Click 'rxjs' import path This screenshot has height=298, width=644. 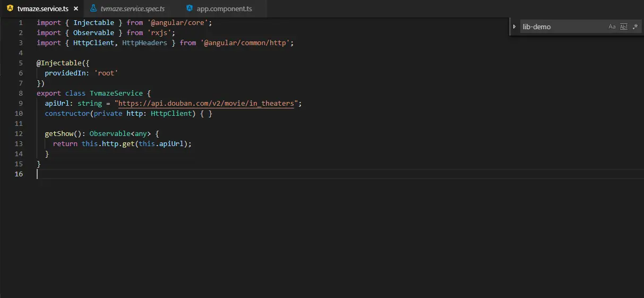(159, 33)
